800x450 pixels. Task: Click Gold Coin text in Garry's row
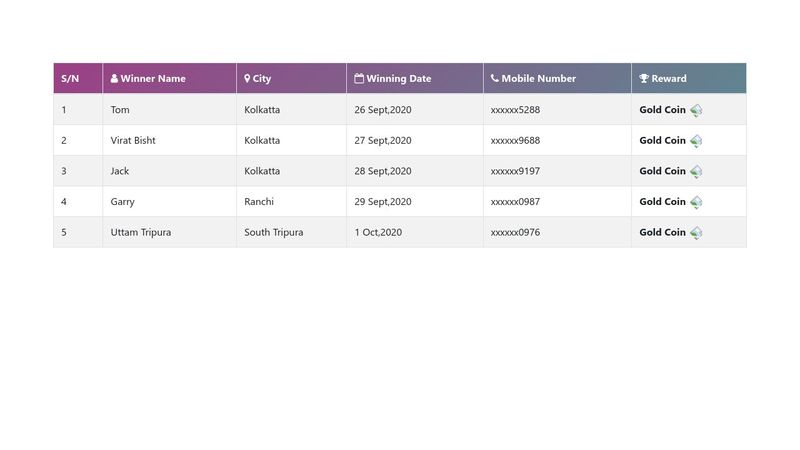(x=662, y=202)
